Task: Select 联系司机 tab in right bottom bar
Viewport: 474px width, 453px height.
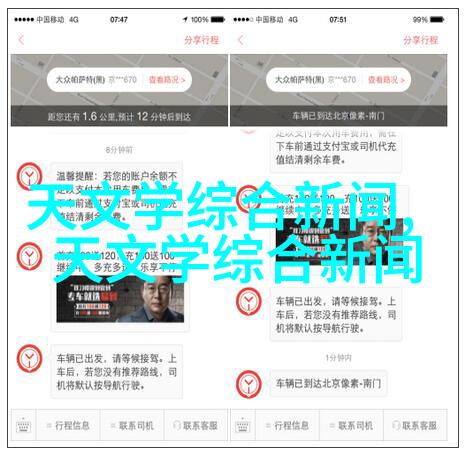Action: [x=351, y=425]
